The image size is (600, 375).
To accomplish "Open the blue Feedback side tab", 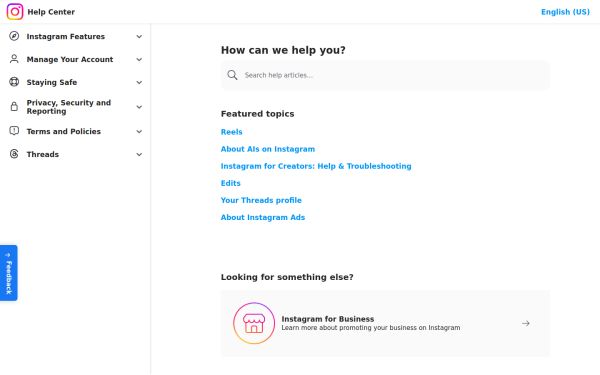I will click(9, 273).
